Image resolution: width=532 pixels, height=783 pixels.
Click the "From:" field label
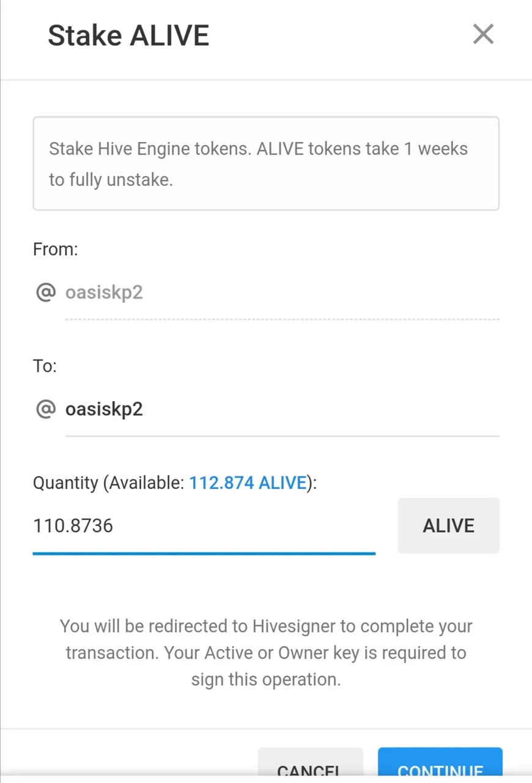click(x=55, y=249)
